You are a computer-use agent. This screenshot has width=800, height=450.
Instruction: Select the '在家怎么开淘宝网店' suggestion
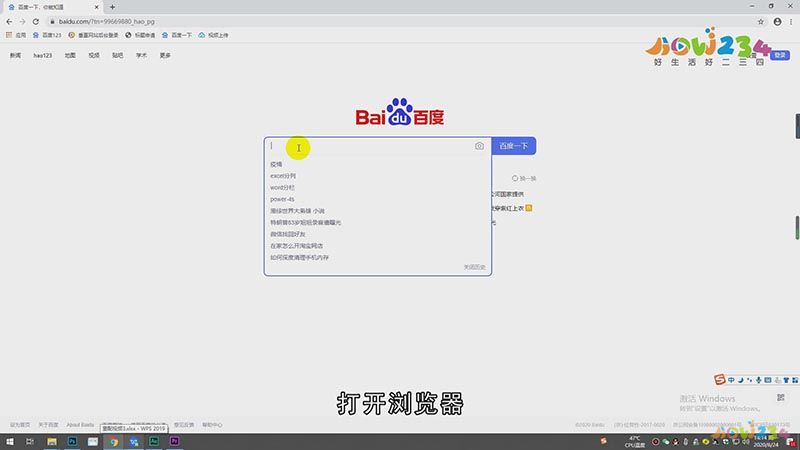296,246
